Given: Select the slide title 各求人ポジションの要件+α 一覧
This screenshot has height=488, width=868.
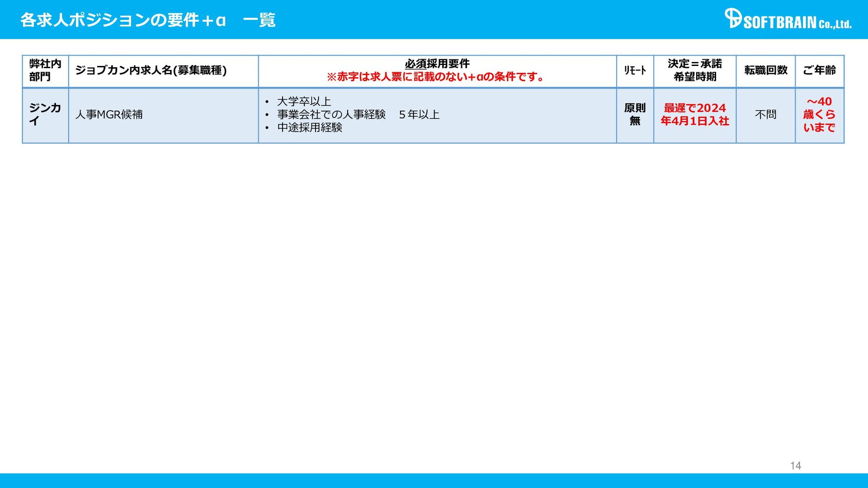Looking at the screenshot, I should (148, 20).
